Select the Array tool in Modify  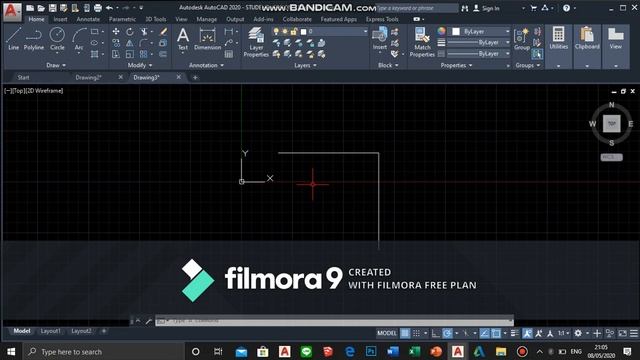coord(144,54)
